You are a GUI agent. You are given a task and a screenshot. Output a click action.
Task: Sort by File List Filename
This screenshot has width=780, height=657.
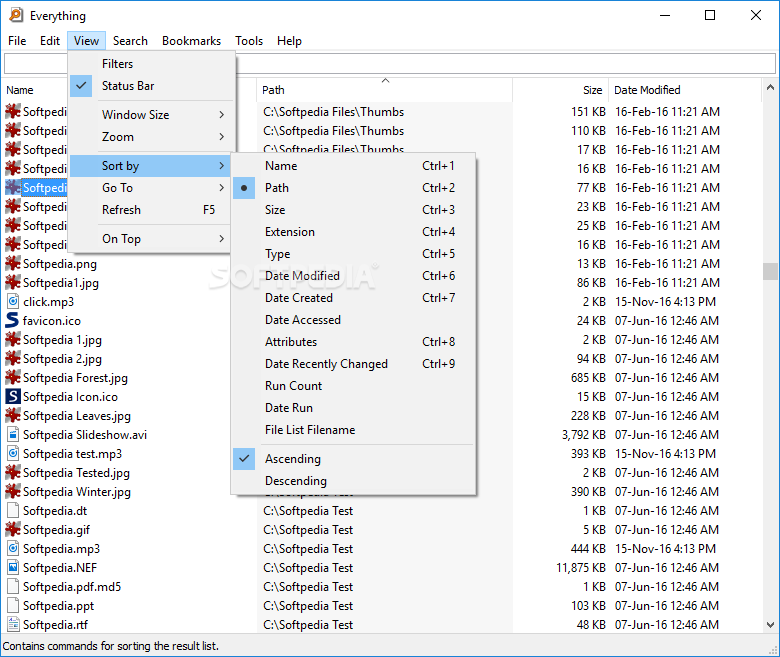pyautogui.click(x=353, y=430)
